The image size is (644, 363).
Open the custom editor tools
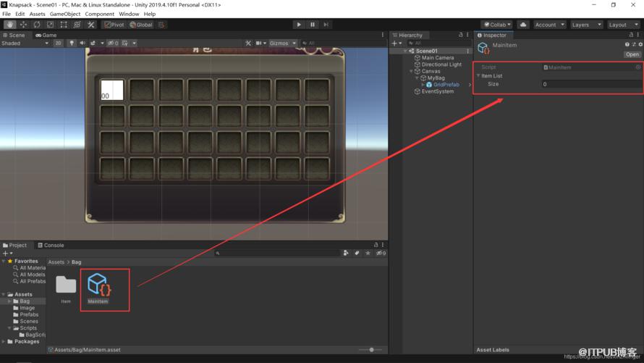[90, 25]
